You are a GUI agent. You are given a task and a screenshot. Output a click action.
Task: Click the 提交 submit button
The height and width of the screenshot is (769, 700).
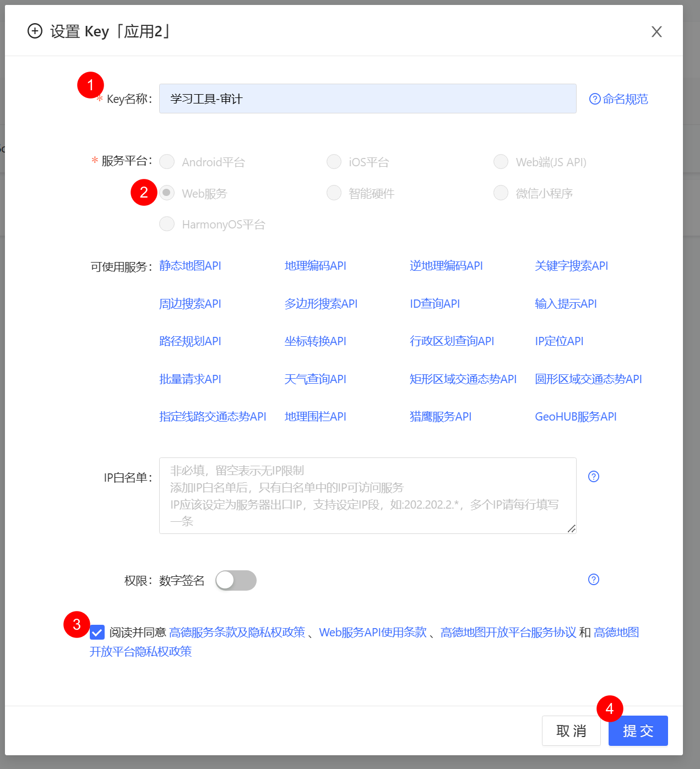coord(638,730)
